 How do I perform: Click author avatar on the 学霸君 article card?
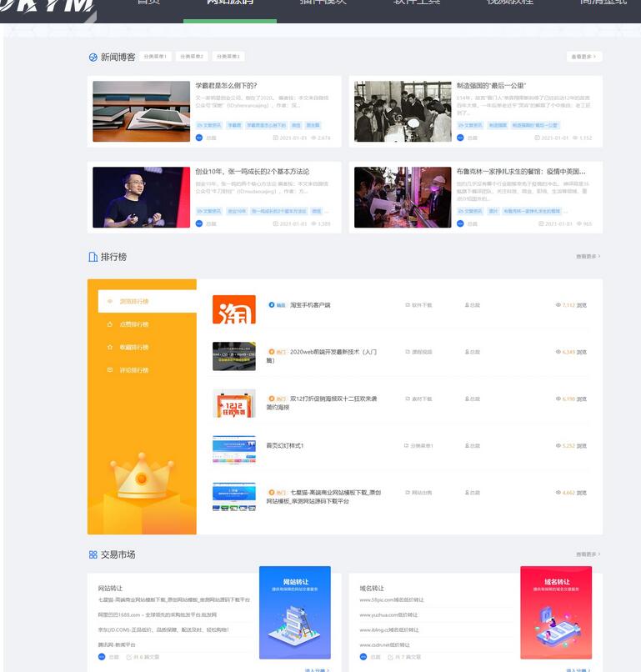[x=199, y=138]
